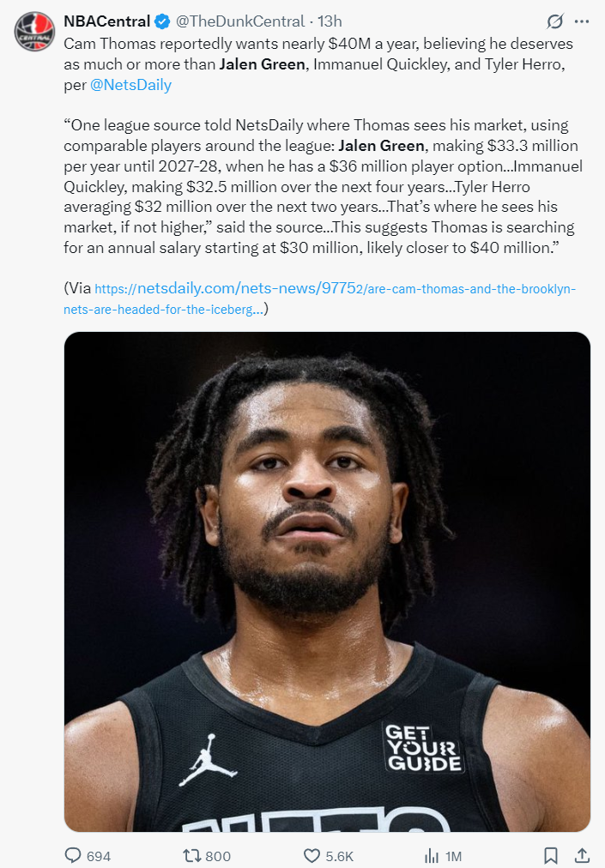Click the NBACentral display name
Screen dimensions: 605x868
pyautogui.click(x=107, y=21)
